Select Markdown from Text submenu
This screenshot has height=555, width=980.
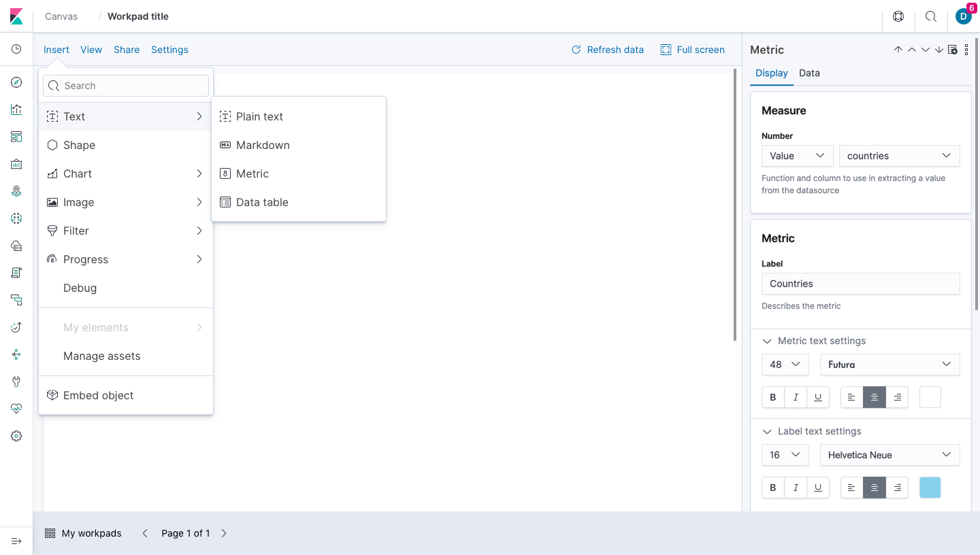299,145
